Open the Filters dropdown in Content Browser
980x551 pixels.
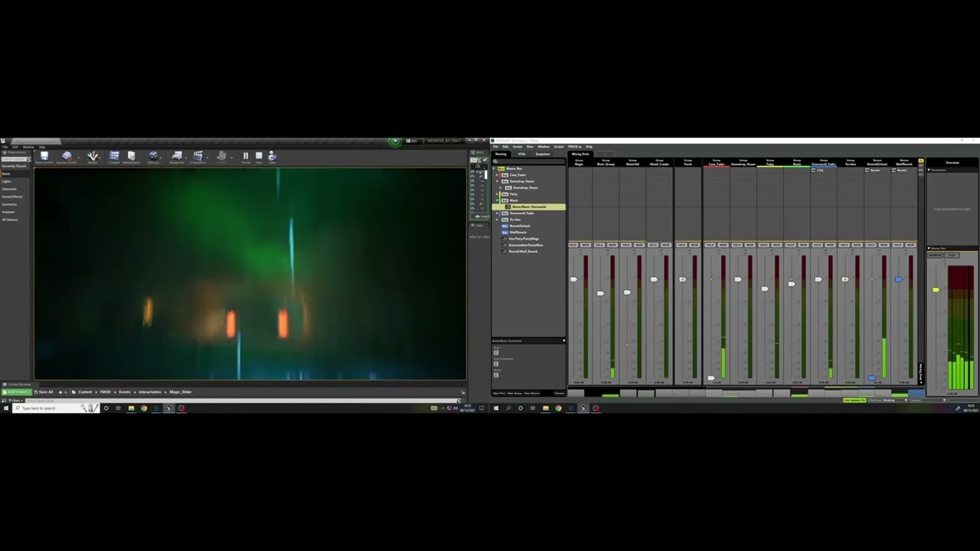tap(15, 400)
